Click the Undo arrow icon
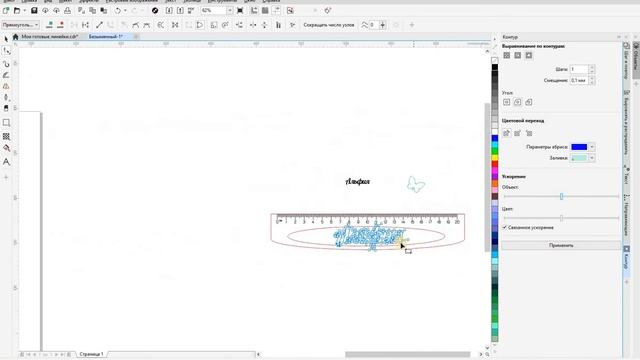The image size is (640, 360). [118, 11]
